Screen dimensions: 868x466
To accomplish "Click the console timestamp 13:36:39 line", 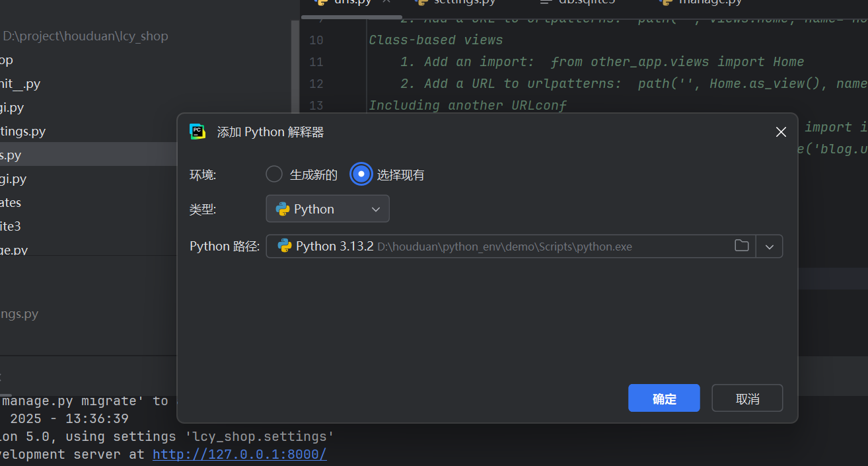I will point(64,418).
